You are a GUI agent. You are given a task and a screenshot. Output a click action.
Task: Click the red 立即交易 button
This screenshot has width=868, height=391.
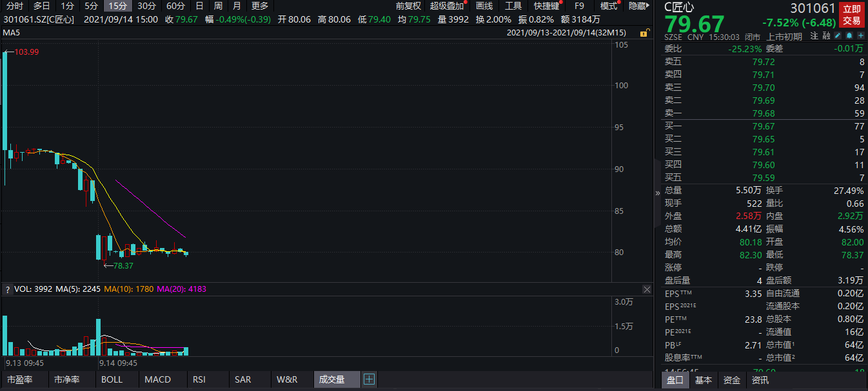(x=851, y=15)
